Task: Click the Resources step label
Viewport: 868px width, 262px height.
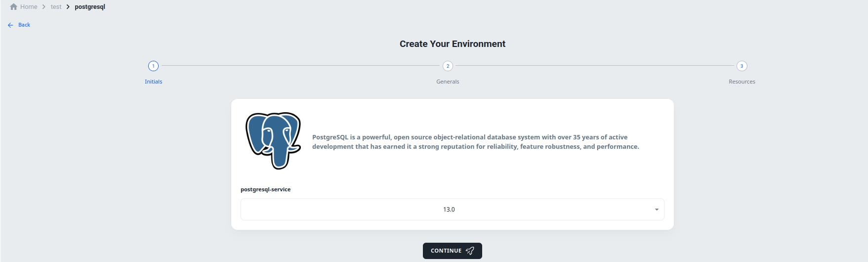Action: point(742,82)
